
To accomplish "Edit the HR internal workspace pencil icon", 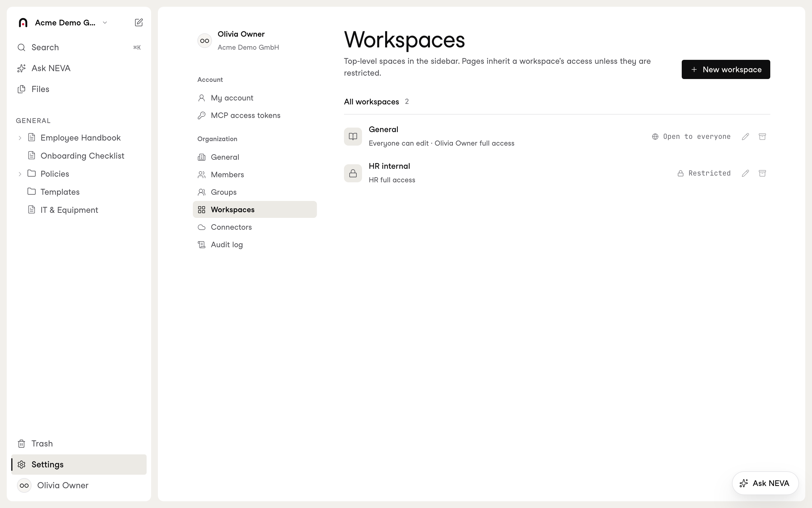I will coord(745,173).
